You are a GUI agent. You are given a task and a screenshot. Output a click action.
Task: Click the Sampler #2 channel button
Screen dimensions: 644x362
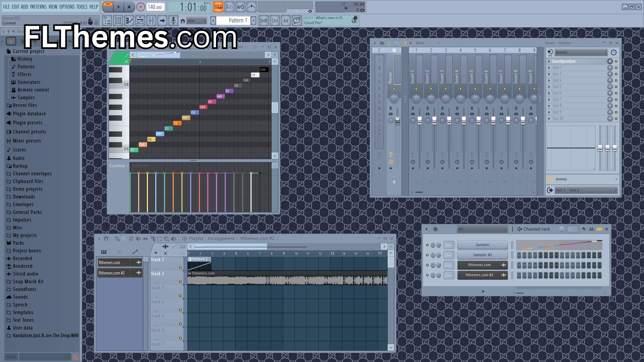482,255
